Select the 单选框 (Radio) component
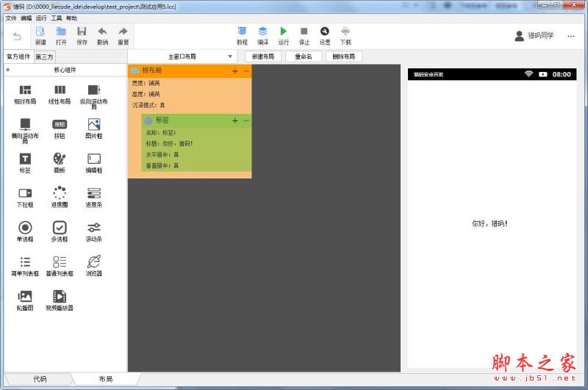 pyautogui.click(x=25, y=231)
